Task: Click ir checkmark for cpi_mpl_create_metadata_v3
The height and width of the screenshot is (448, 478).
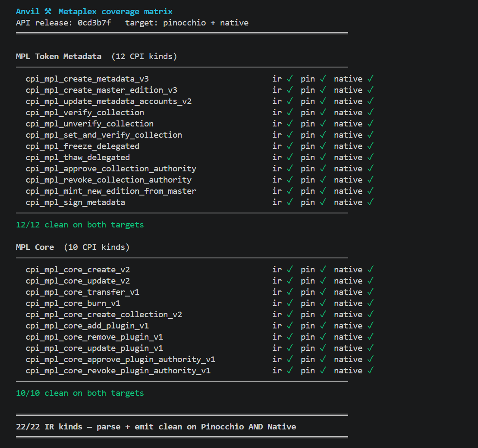Action: [x=289, y=79]
